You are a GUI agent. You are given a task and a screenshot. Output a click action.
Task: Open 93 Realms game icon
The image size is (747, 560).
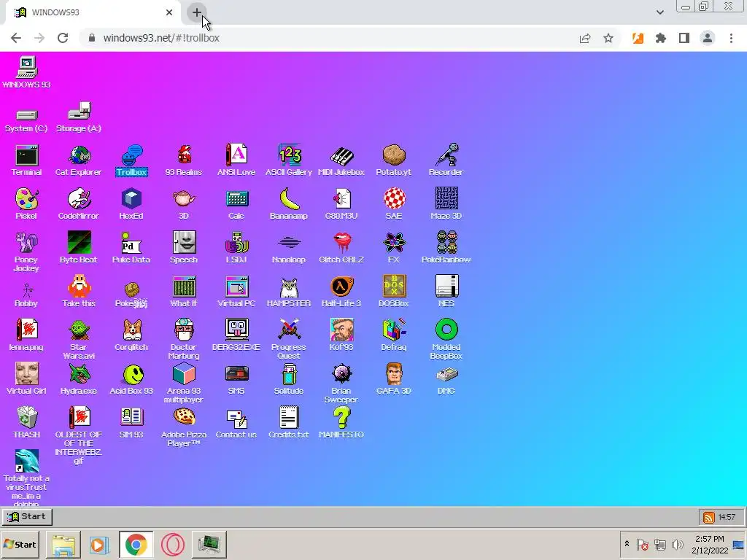pos(184,160)
